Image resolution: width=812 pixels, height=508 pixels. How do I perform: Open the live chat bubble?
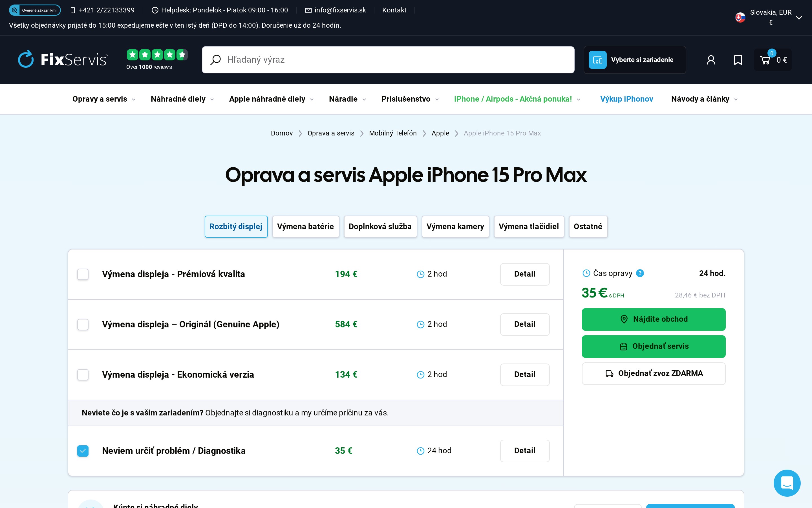(787, 483)
